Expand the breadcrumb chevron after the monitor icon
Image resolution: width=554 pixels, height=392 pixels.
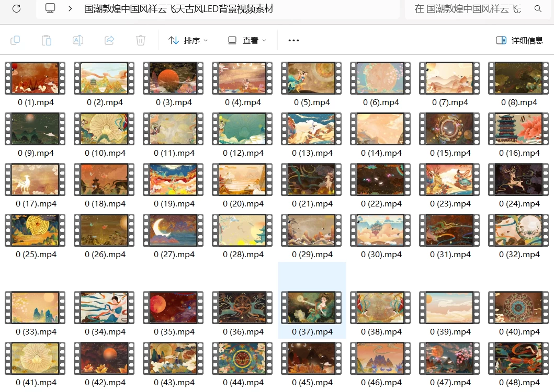point(70,9)
